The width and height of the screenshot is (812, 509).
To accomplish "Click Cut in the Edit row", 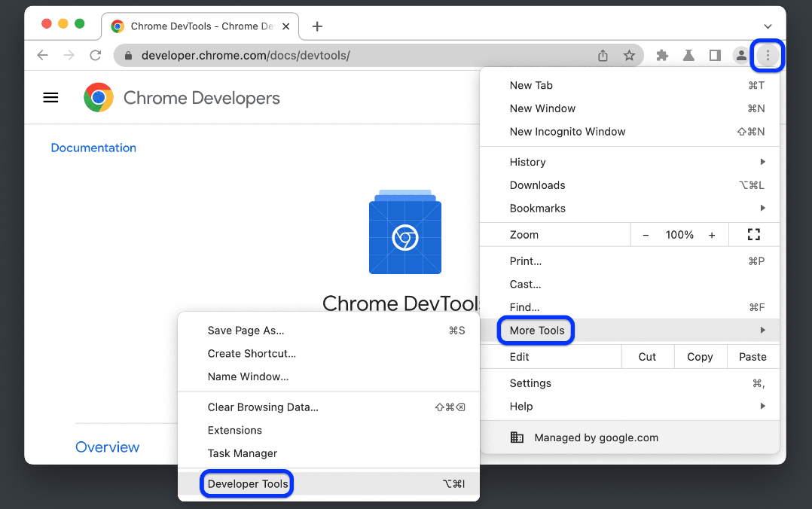I will (647, 357).
